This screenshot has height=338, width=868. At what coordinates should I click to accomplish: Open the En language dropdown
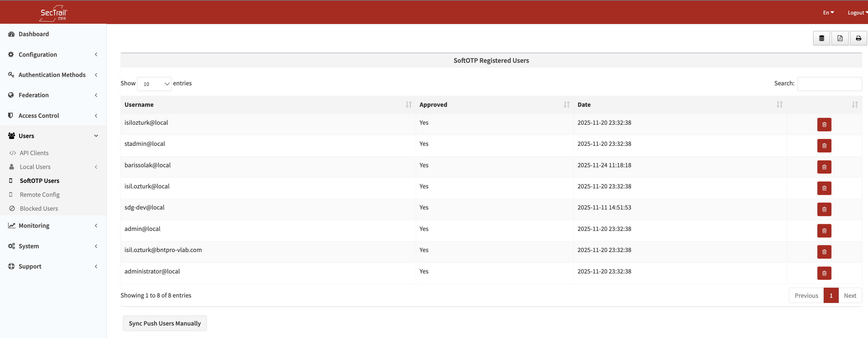pos(828,13)
